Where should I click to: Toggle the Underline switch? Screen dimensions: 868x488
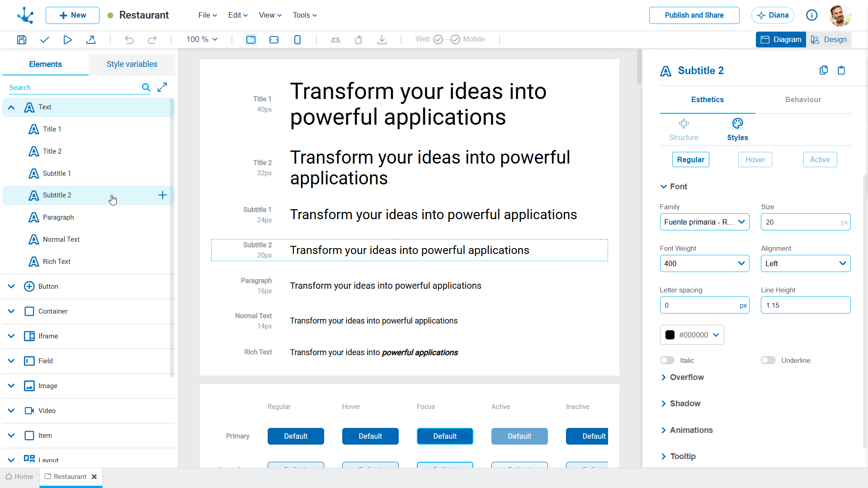pyautogui.click(x=768, y=360)
